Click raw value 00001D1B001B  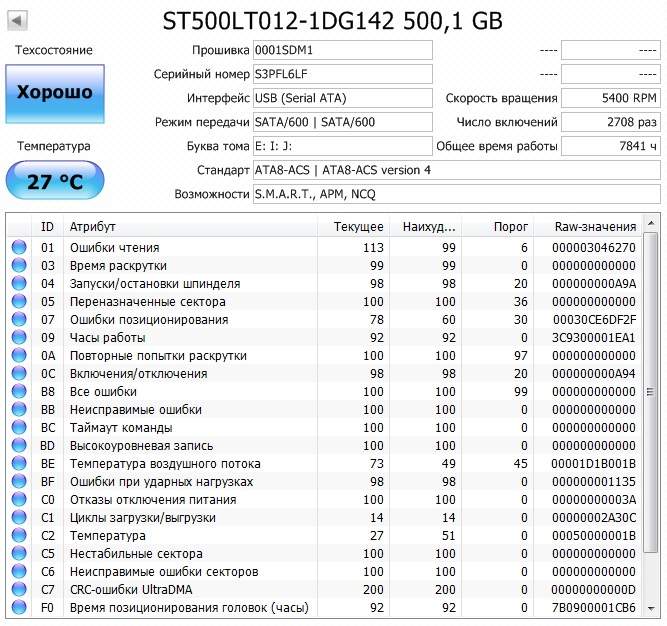pyautogui.click(x=594, y=464)
